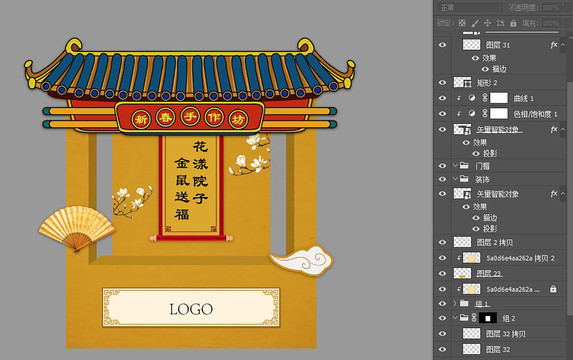Click the lock all padlock icon
This screenshot has width=573, height=360.
tap(513, 23)
